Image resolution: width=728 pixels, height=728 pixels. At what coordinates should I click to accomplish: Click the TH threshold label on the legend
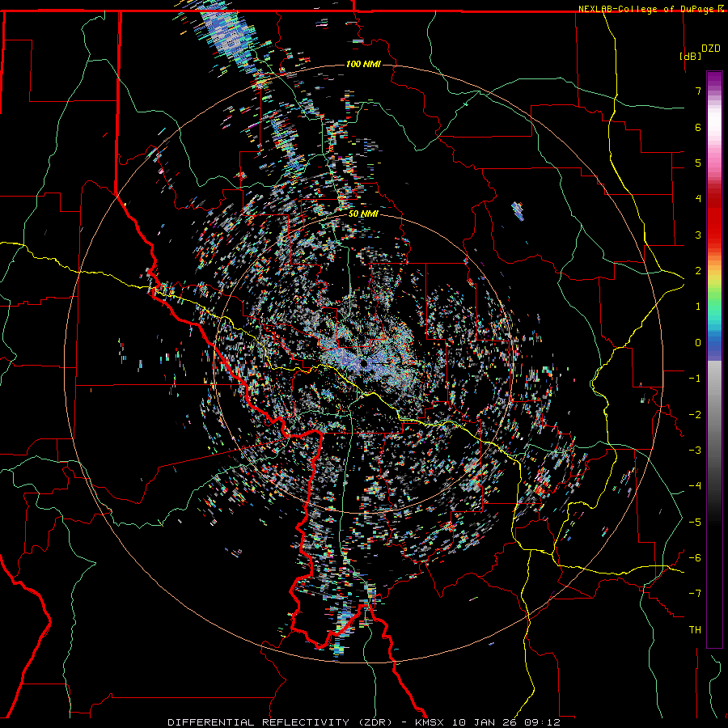pos(695,630)
